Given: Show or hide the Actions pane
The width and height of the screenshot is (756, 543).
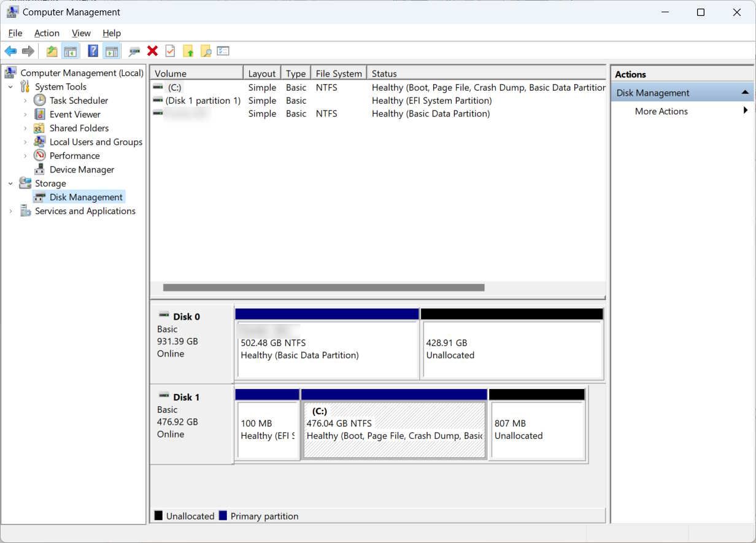Looking at the screenshot, I should pos(111,51).
